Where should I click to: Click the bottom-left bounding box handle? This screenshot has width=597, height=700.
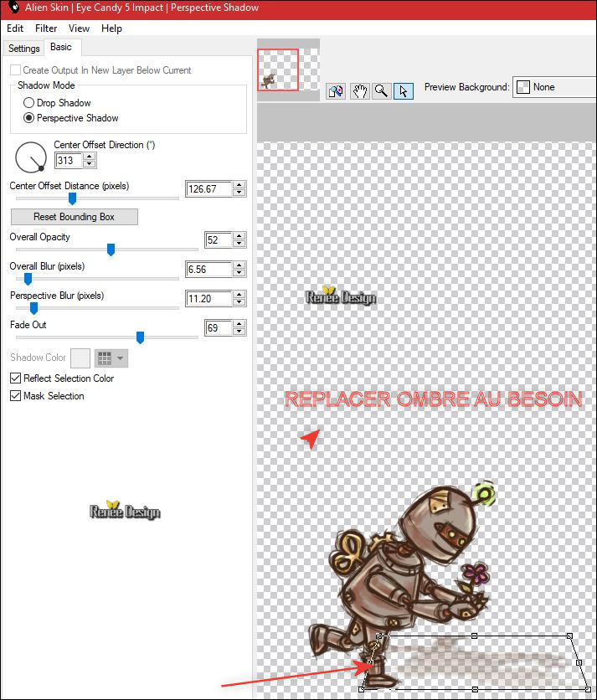point(361,689)
